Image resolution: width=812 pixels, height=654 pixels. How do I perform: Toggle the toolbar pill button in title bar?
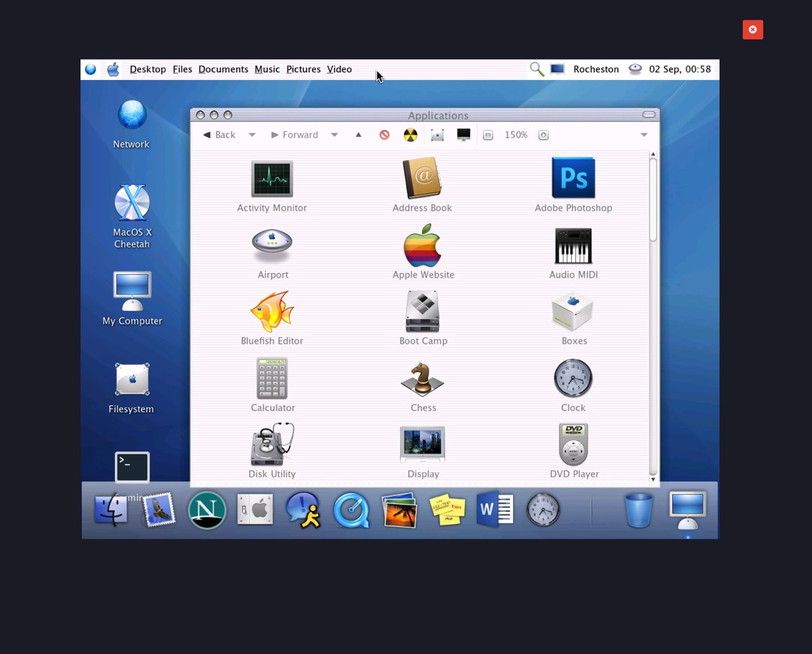649,114
